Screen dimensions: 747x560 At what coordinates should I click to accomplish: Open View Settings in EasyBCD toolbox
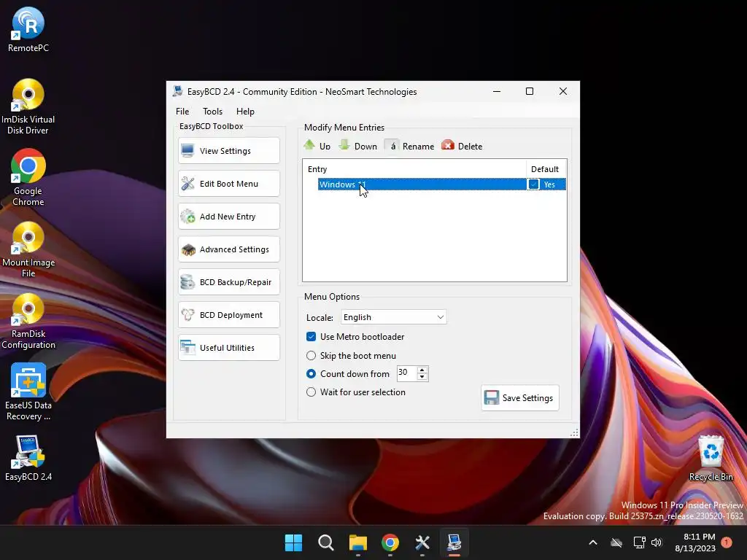coord(228,151)
